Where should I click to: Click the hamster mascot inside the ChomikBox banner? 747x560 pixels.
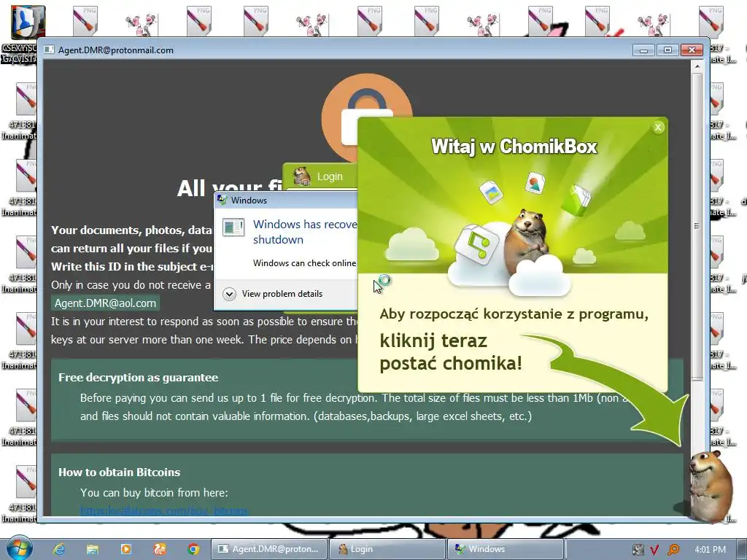tap(527, 241)
